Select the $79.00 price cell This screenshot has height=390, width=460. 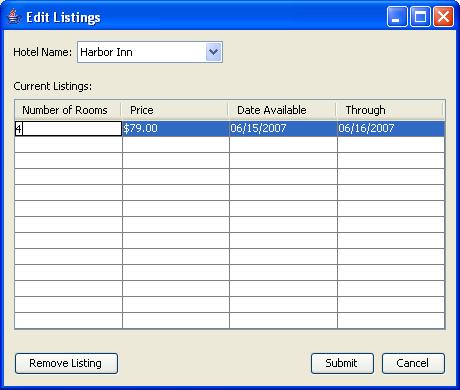(x=176, y=128)
